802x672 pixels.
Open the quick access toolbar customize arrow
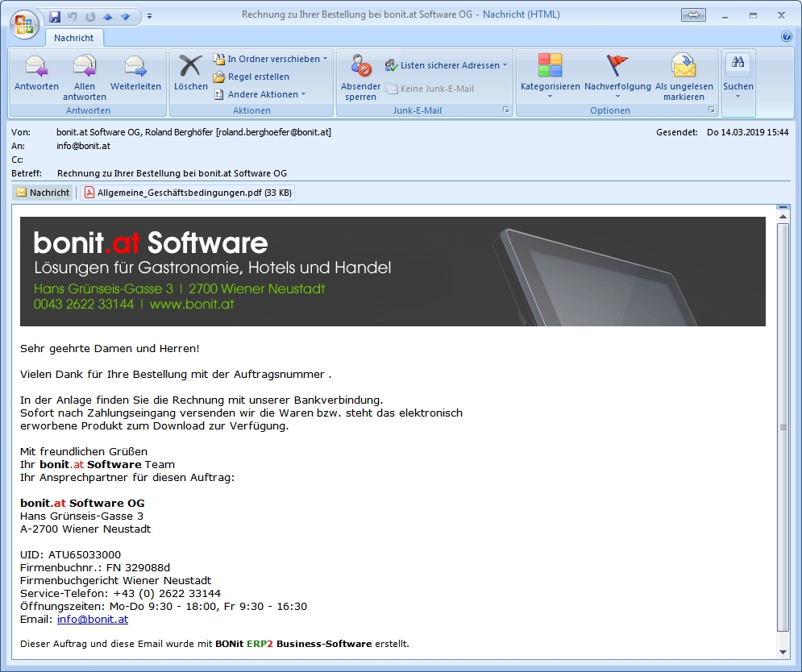tap(149, 17)
